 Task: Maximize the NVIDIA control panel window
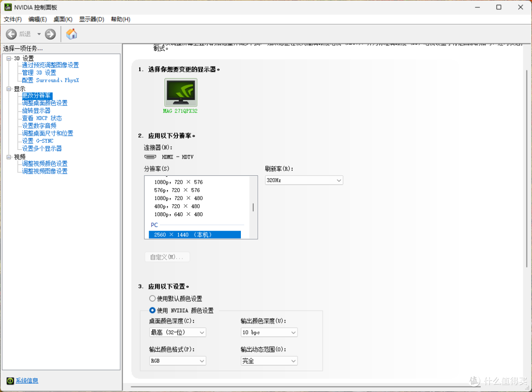(499, 7)
